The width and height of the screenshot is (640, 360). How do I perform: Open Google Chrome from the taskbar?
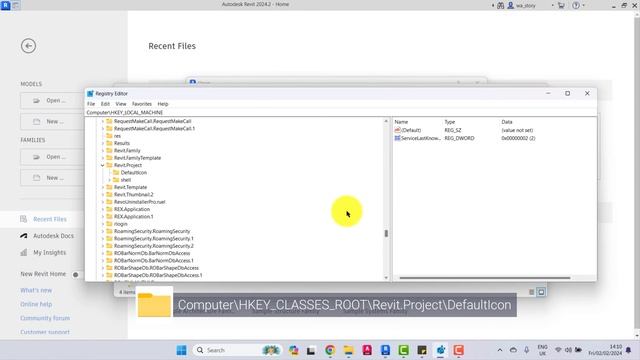pyautogui.click(x=330, y=350)
